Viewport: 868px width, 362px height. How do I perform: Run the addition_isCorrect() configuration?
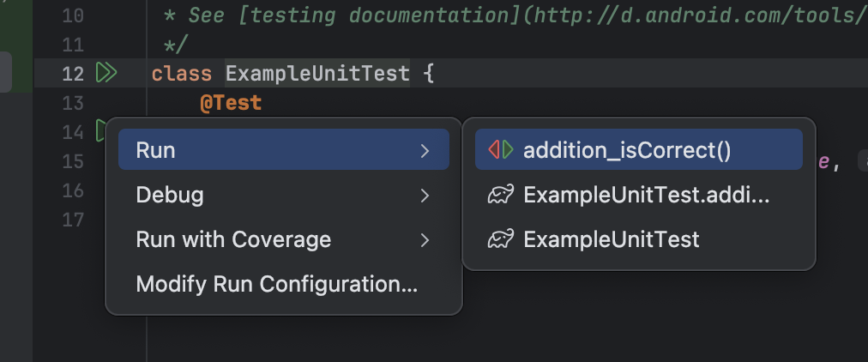(x=627, y=150)
